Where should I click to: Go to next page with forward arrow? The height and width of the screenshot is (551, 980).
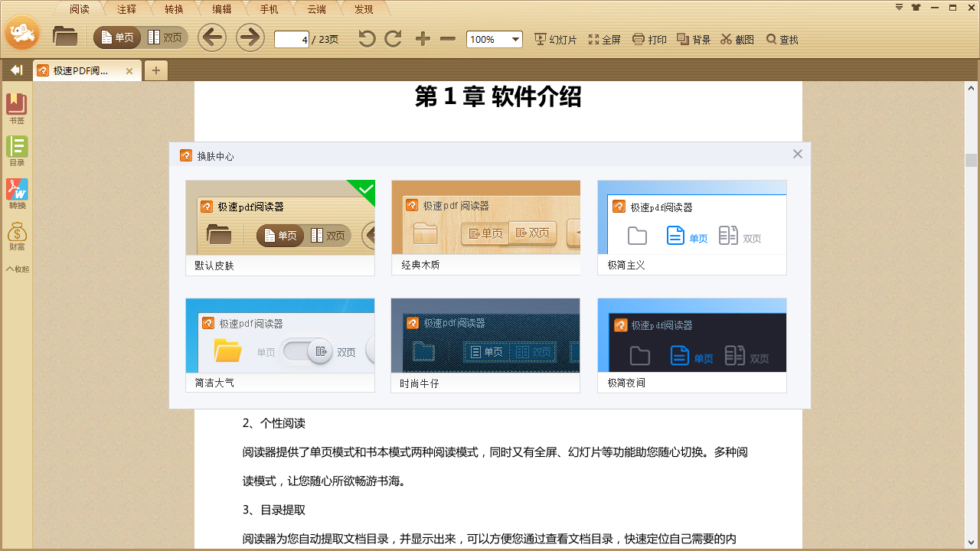(x=250, y=37)
